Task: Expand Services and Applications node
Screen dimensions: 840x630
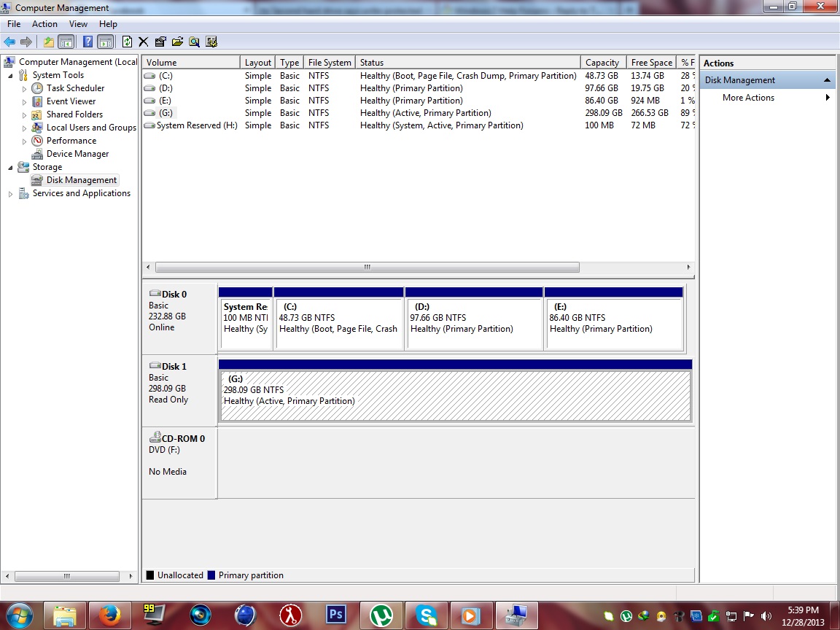Action: [x=10, y=194]
